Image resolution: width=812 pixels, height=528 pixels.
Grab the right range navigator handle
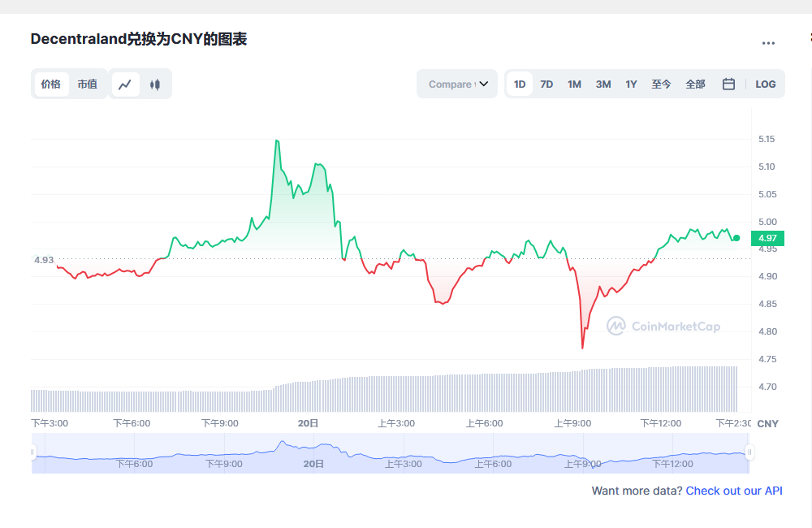coord(749,452)
